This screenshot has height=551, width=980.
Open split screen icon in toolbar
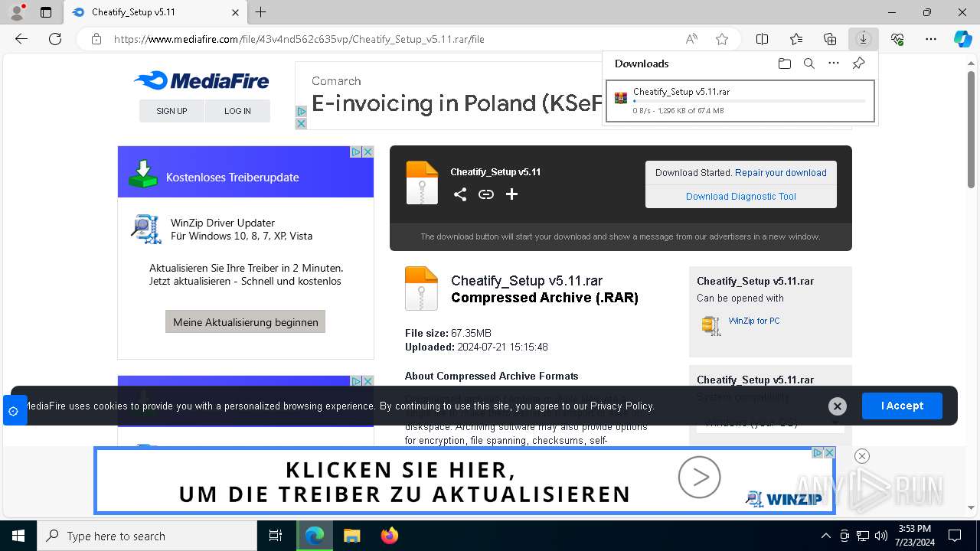coord(763,39)
